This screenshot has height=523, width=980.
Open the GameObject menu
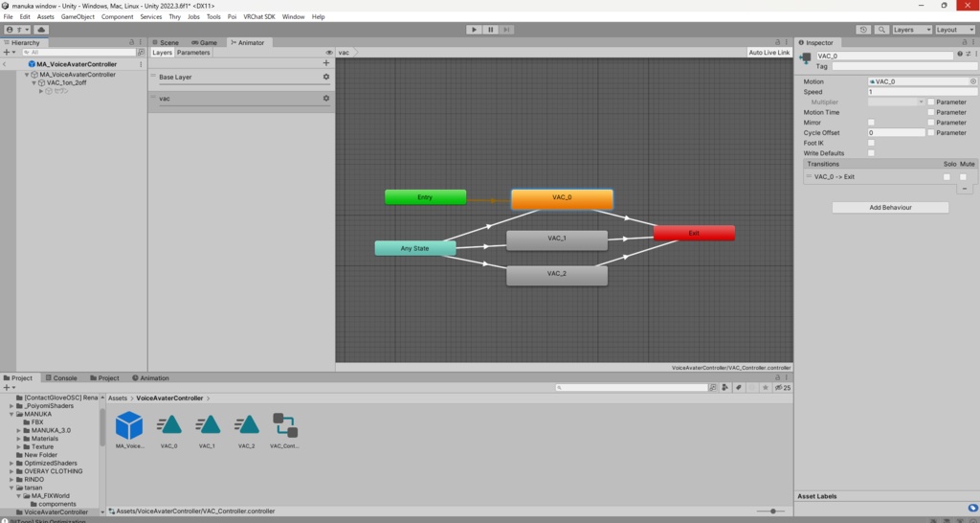[78, 17]
